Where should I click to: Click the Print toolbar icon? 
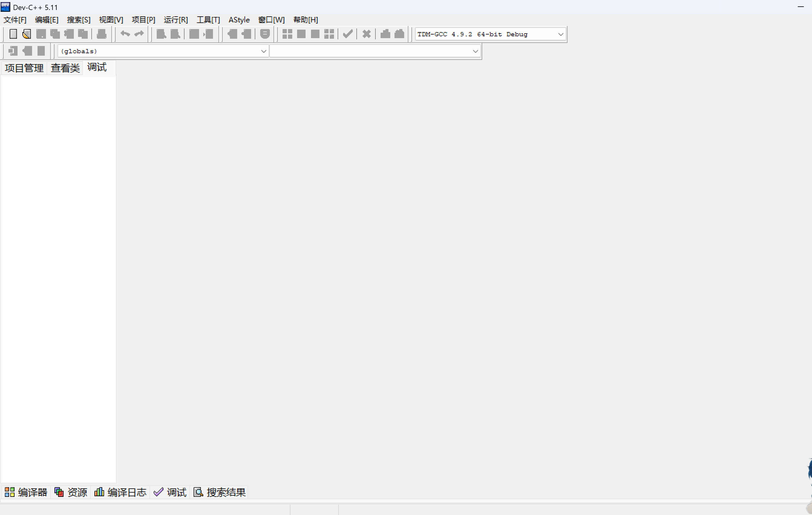click(102, 34)
